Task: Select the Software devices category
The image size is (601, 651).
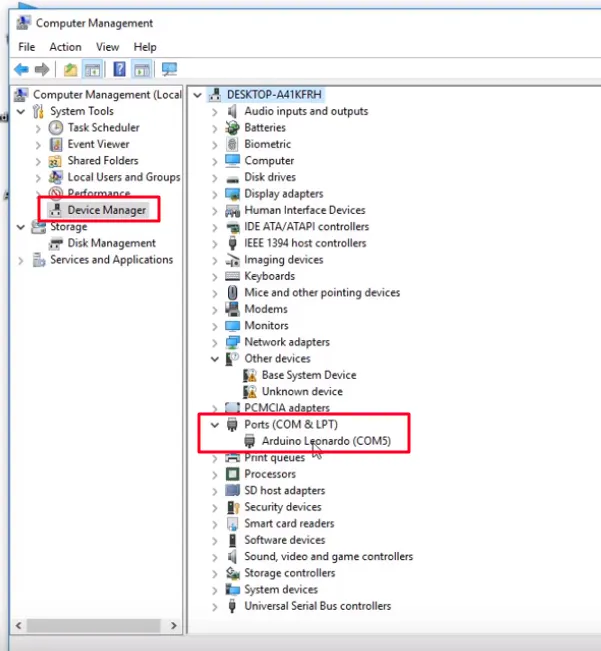Action: click(285, 540)
